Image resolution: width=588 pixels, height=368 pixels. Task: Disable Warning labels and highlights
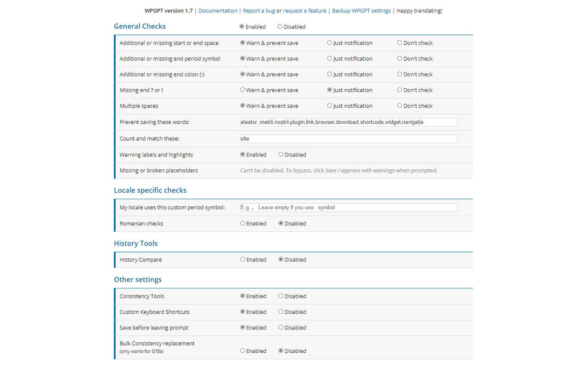pyautogui.click(x=280, y=154)
